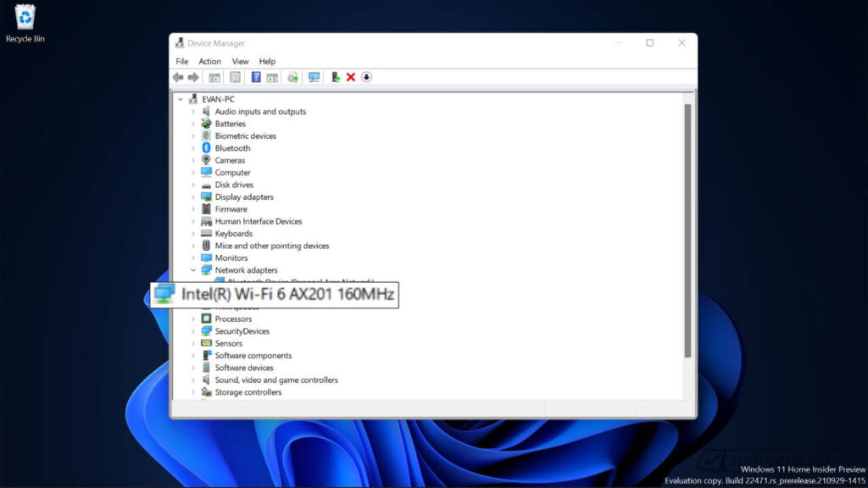Screen dimensions: 868x488
Task: Click the Computer monitor icon in tree
Action: click(x=206, y=172)
